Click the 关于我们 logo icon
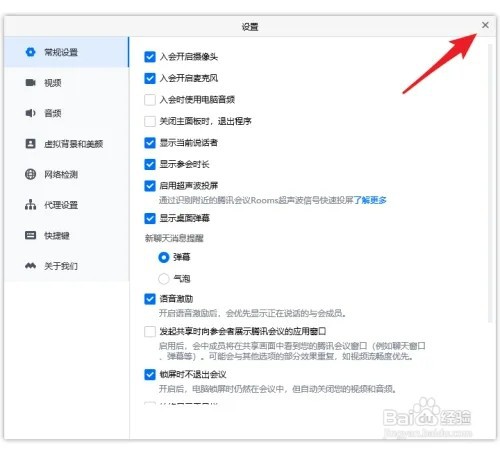The image size is (500, 451). (30, 266)
